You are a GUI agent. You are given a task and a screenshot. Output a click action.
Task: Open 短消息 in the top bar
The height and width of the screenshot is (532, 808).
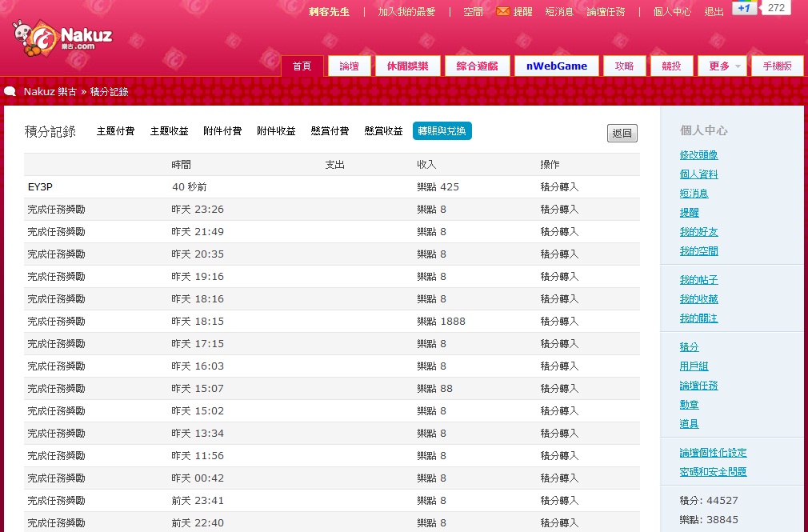click(559, 11)
